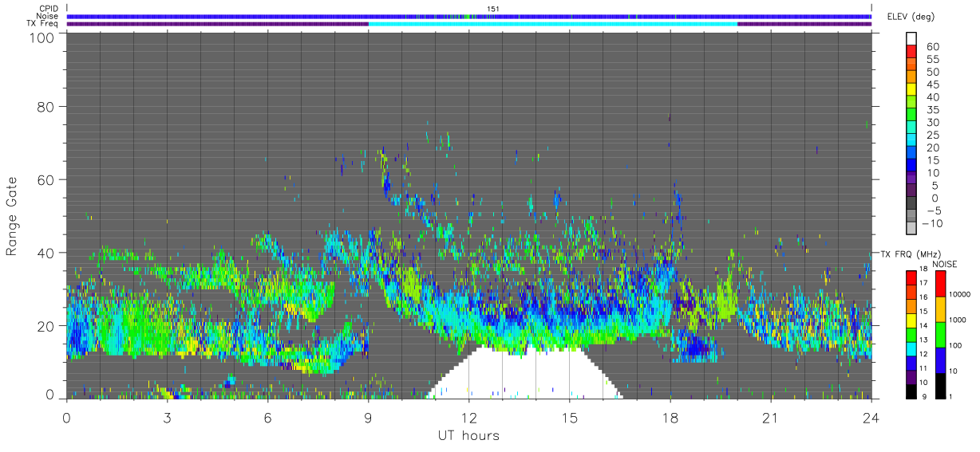This screenshot has height=452, width=980.
Task: Select the light gray ELEV swatch below -5
Action: [x=911, y=229]
